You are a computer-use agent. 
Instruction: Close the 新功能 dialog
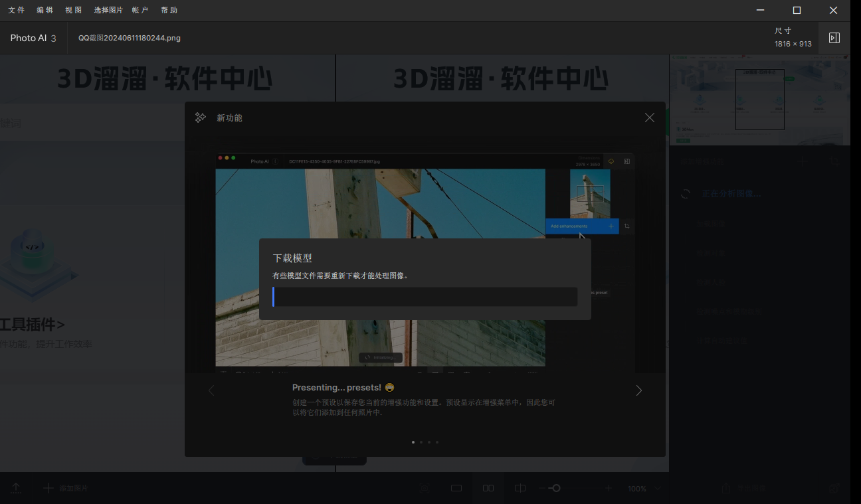tap(650, 118)
